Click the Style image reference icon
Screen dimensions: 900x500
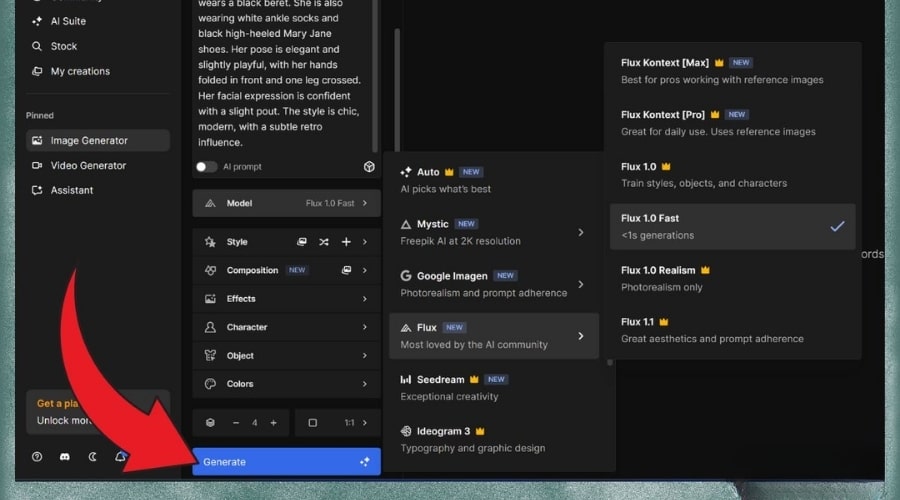(301, 242)
